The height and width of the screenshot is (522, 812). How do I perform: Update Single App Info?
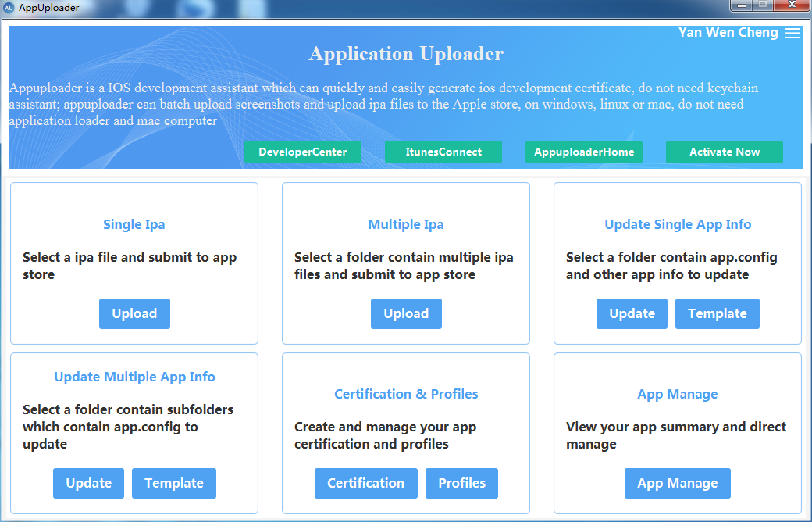[x=632, y=313]
